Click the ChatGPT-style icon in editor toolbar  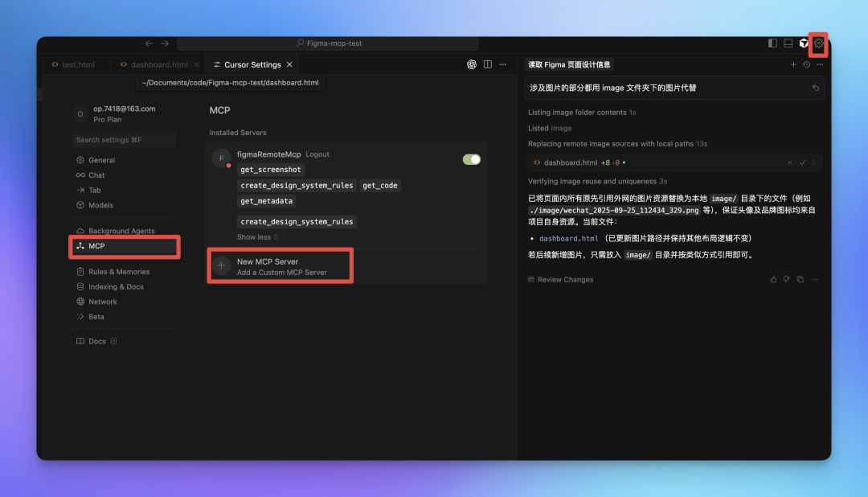click(472, 65)
